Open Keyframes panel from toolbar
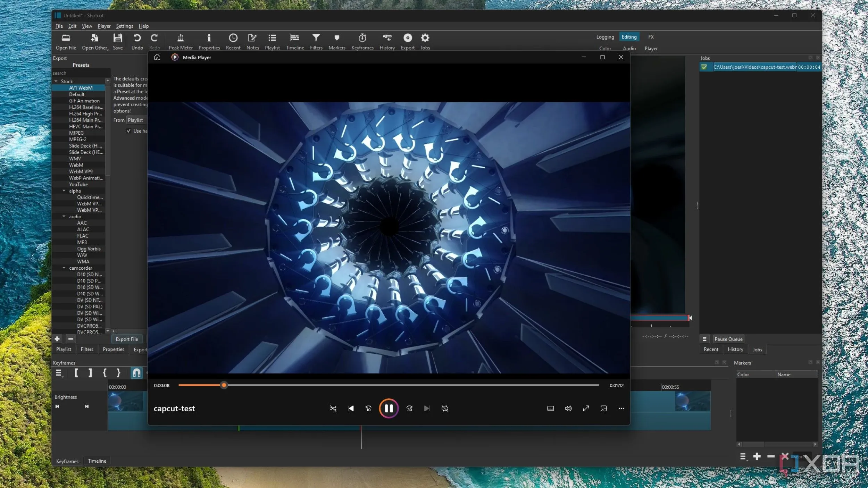The image size is (868, 488). [x=362, y=42]
